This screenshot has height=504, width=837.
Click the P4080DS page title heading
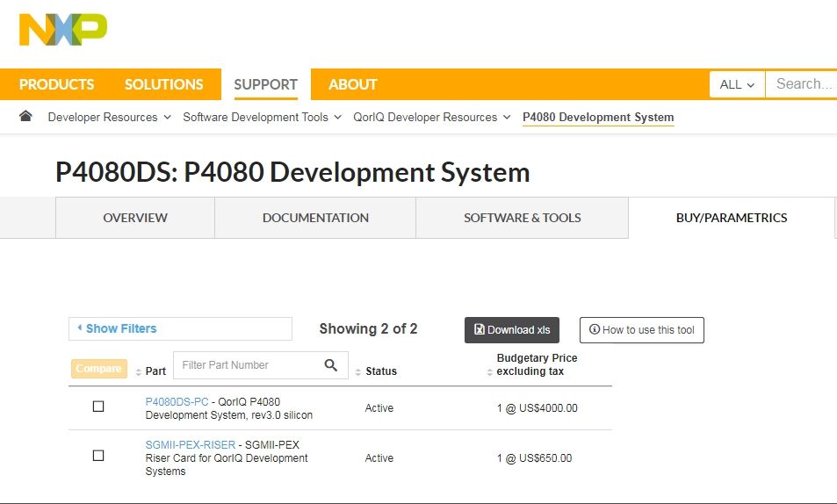click(x=292, y=172)
